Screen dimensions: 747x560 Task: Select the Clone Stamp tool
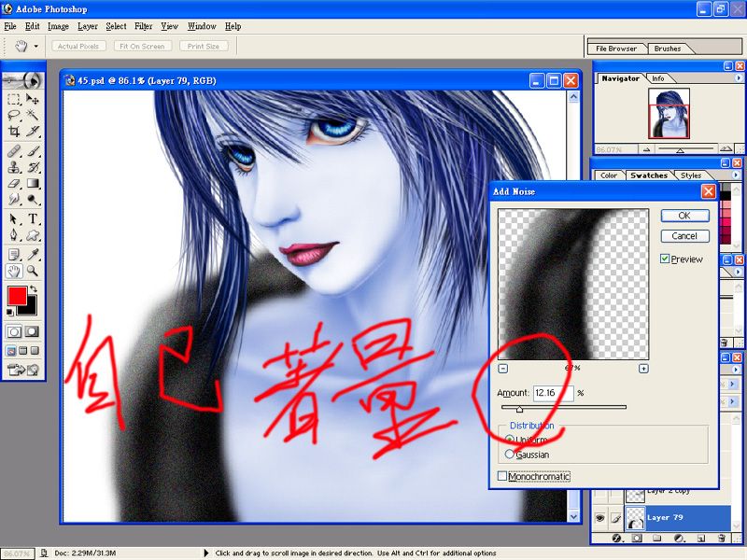tap(14, 167)
